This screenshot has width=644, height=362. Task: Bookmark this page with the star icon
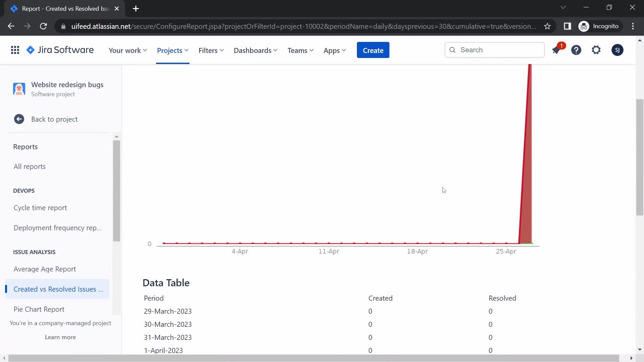point(547,26)
